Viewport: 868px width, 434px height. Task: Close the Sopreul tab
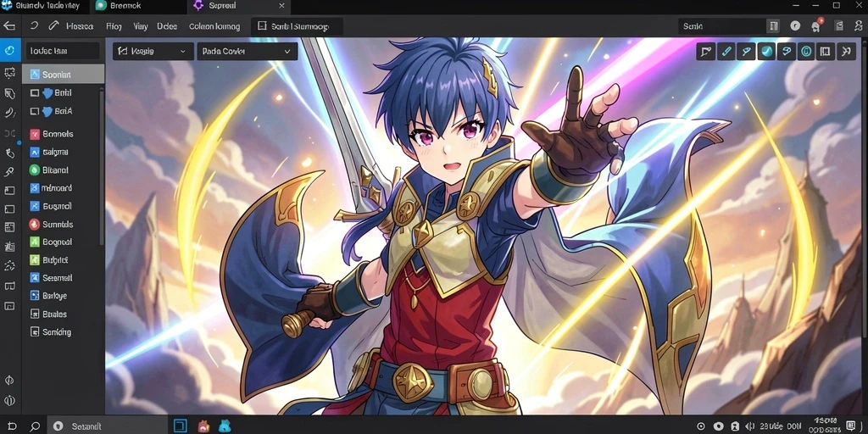click(281, 6)
